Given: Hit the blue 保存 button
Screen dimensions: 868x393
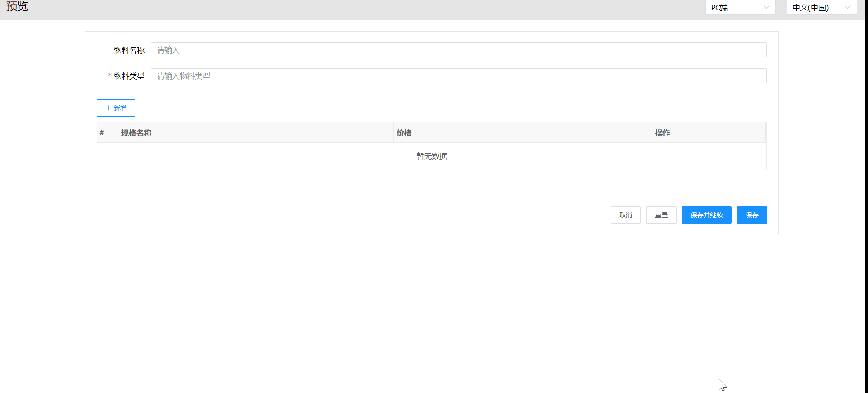Looking at the screenshot, I should pyautogui.click(x=751, y=215).
